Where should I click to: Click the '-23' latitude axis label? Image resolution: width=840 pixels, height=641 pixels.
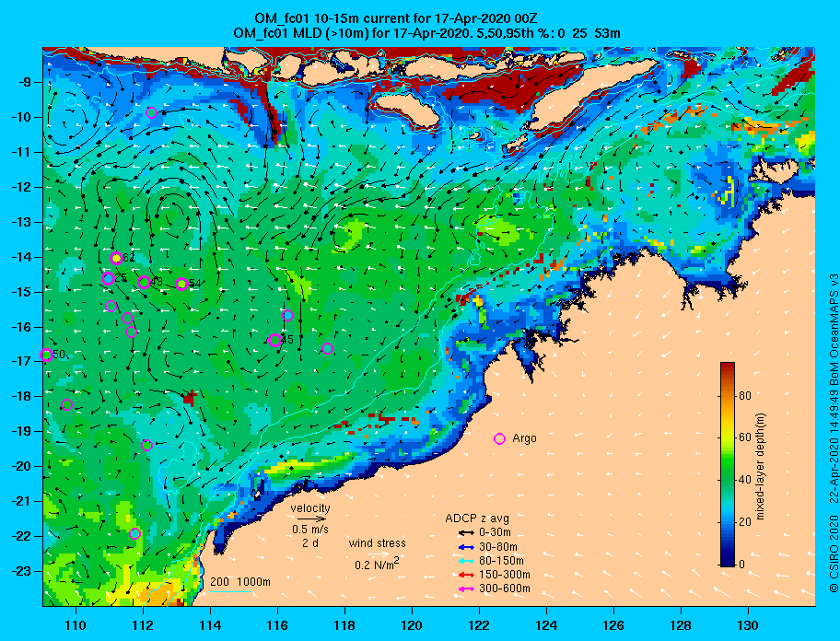coord(22,571)
